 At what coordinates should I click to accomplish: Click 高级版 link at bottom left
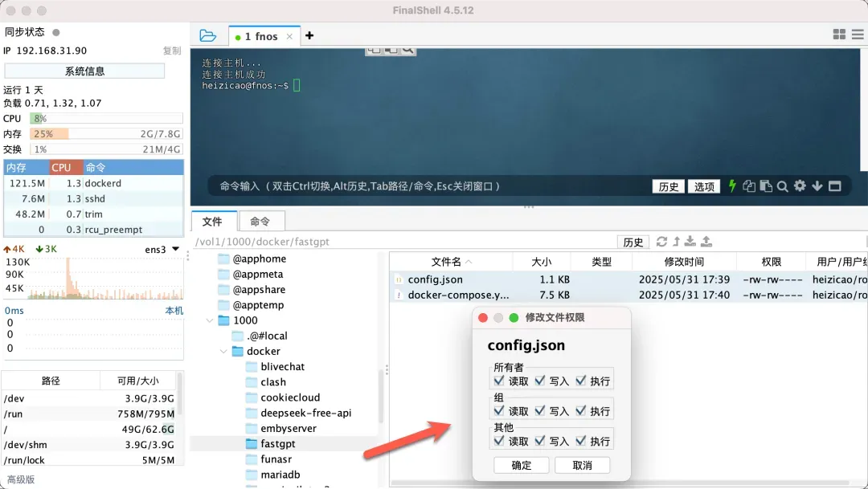pos(21,479)
